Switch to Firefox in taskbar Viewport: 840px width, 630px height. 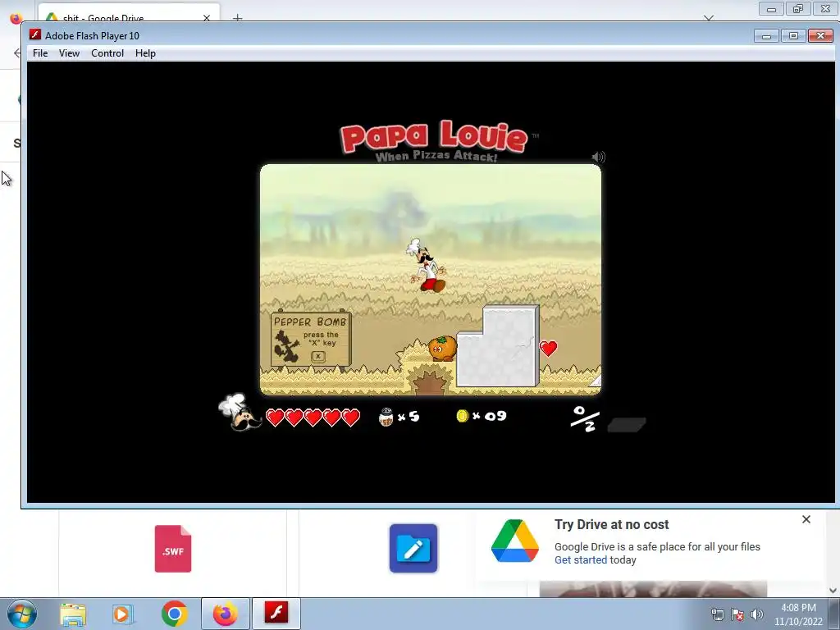click(225, 614)
